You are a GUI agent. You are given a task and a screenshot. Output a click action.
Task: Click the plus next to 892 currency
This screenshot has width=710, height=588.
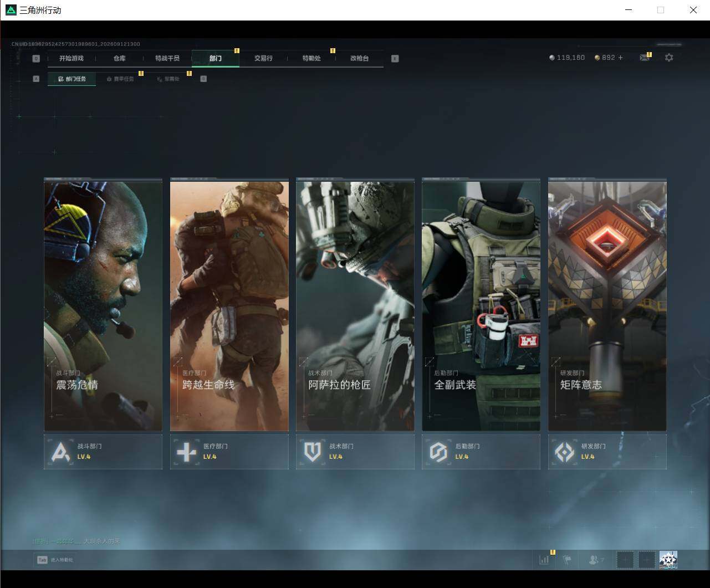point(620,58)
